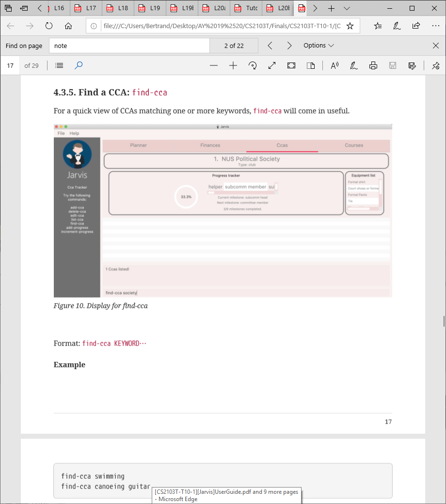Go to the previous find result
Image resolution: width=446 pixels, height=504 pixels.
[270, 46]
